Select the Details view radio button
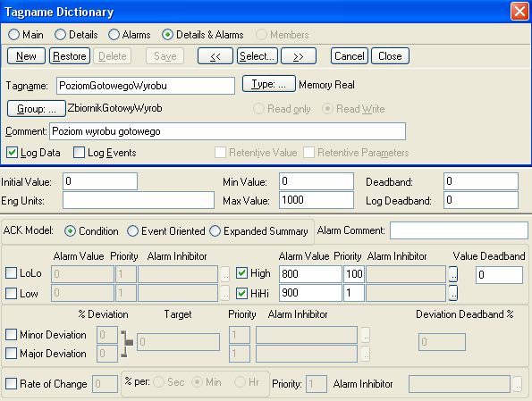The image size is (532, 401). (60, 35)
